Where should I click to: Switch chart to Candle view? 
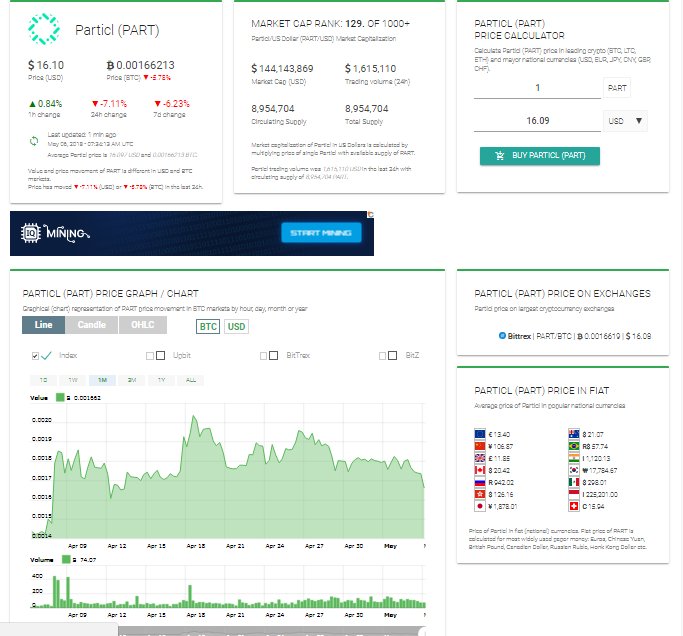[91, 325]
